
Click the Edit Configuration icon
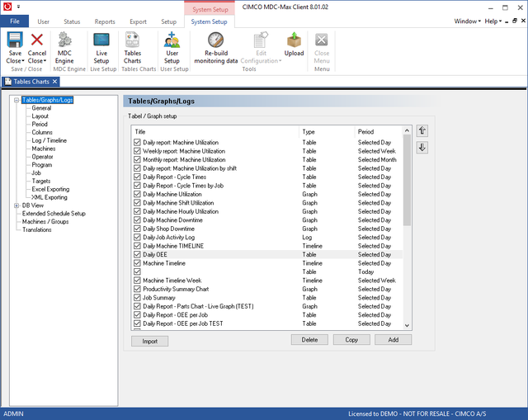261,40
